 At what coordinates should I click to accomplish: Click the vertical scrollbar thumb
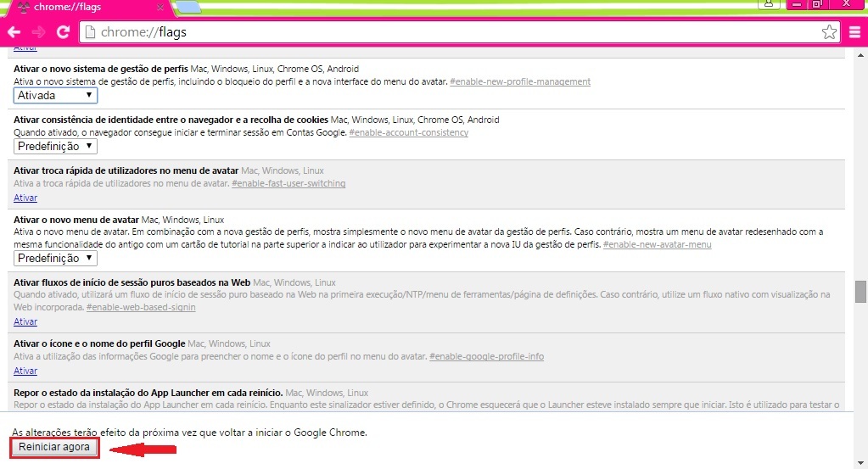coord(860,292)
